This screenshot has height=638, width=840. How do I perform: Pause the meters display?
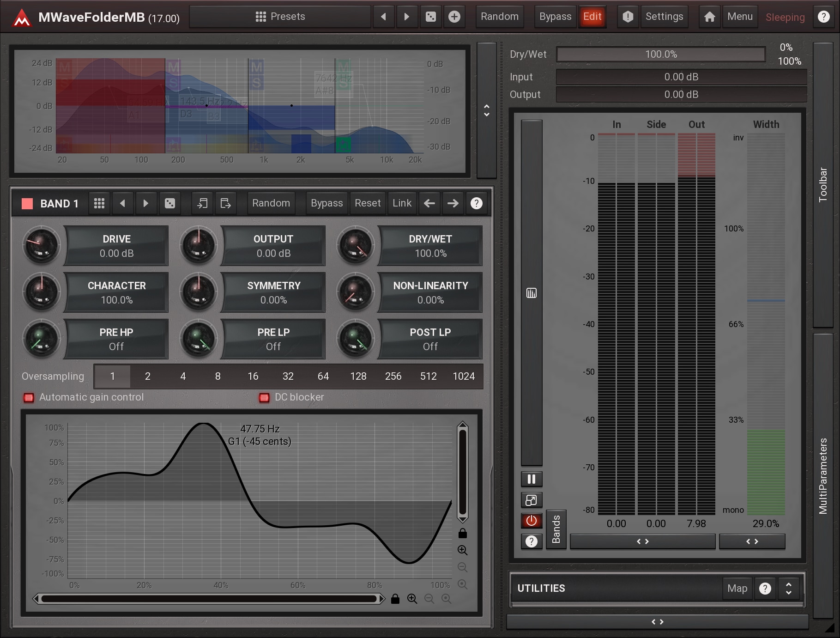(x=532, y=479)
